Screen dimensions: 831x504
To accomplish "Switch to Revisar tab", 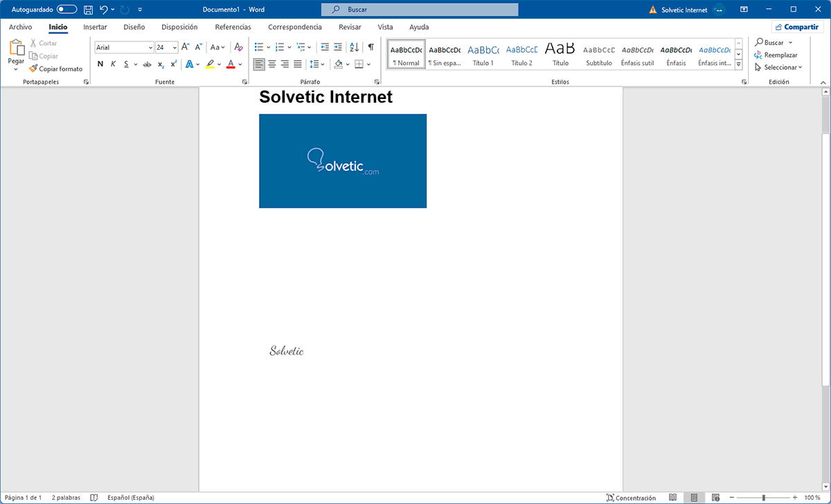I will click(350, 27).
